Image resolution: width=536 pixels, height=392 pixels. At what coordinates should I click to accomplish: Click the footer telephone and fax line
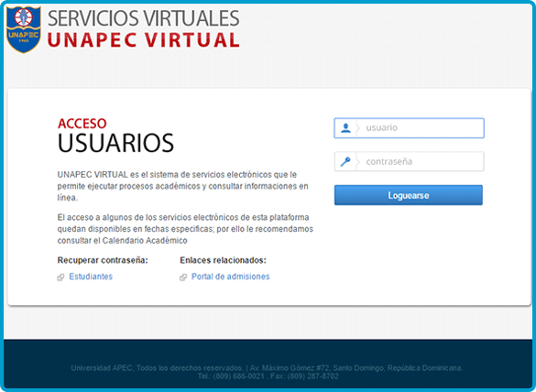coord(268,376)
